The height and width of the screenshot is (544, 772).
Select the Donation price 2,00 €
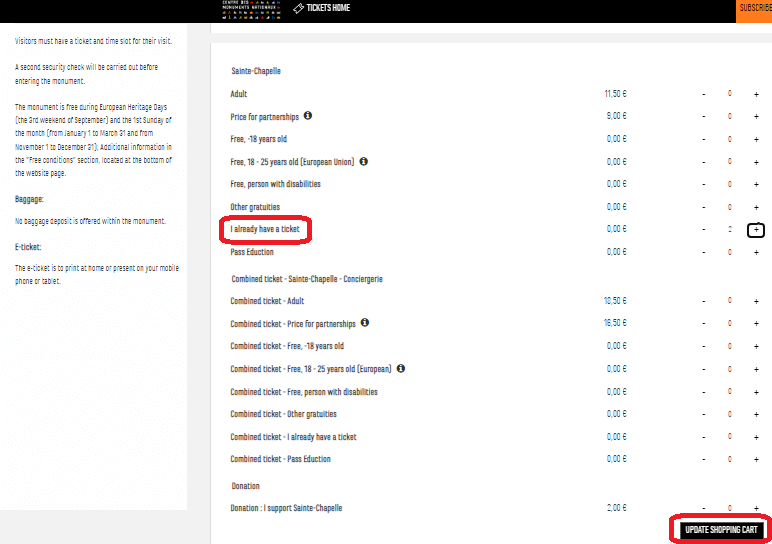tap(616, 508)
